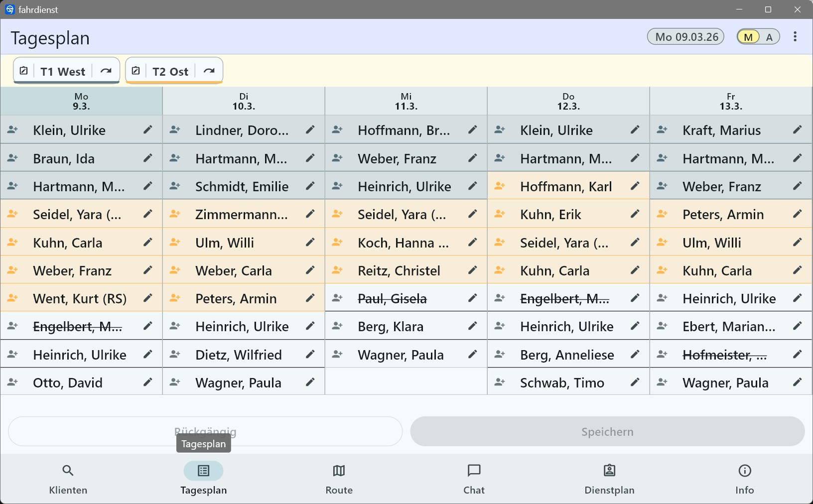Screen dimensions: 813x504
Task: Select the T2 Ost tour label
Action: click(170, 72)
